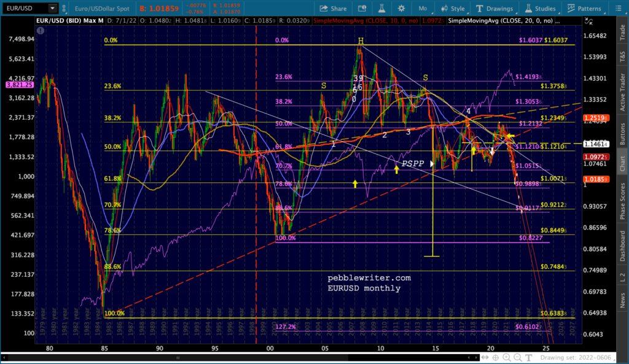Click the Euro/USDollar Spot description
Viewport: 629px width, 364px height.
pos(103,9)
